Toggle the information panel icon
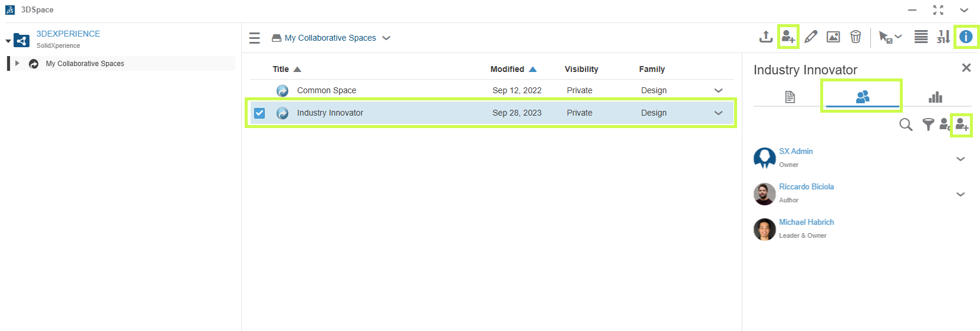Screen dimensions: 980x331 966,37
